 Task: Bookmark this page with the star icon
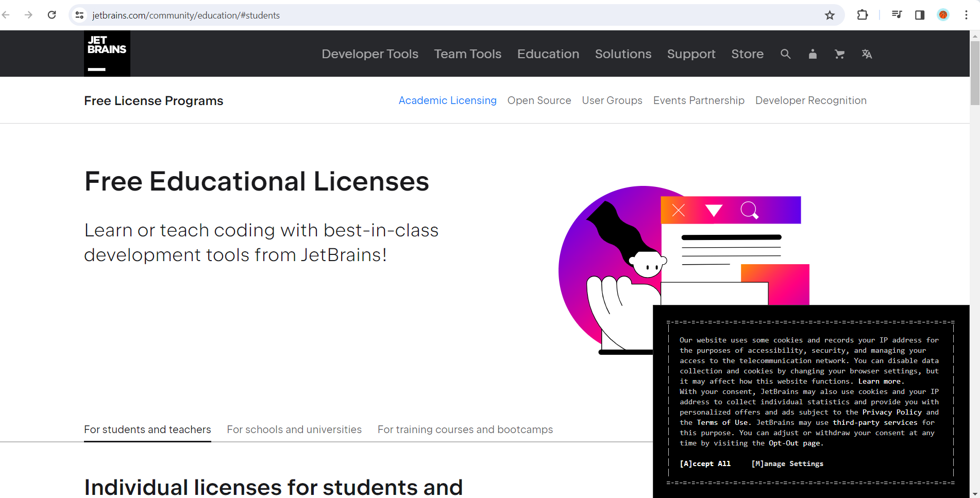[830, 15]
